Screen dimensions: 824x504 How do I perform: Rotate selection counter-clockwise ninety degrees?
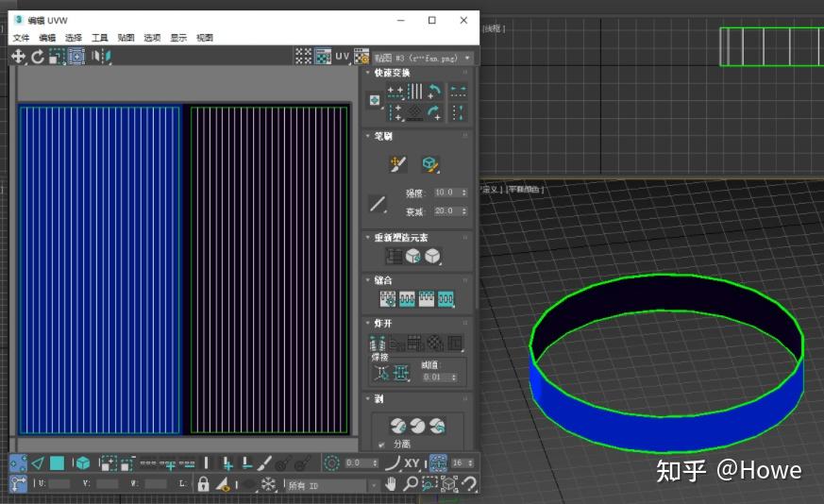(x=434, y=92)
